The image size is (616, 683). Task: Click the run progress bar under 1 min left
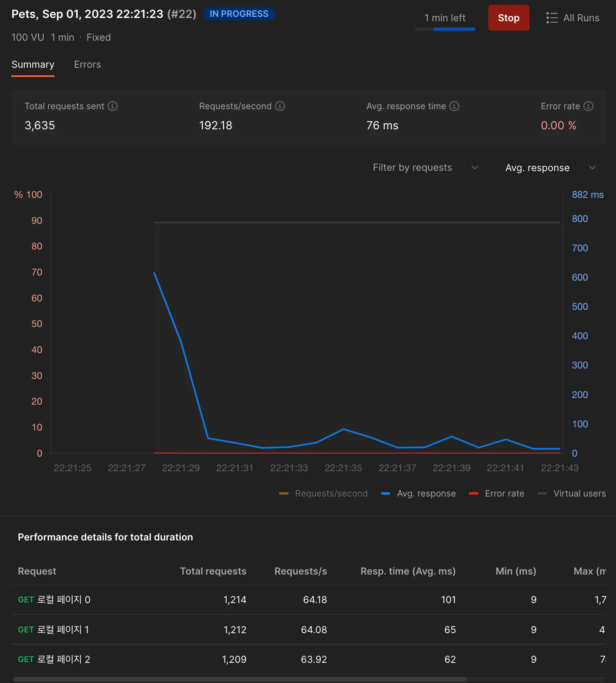(445, 29)
